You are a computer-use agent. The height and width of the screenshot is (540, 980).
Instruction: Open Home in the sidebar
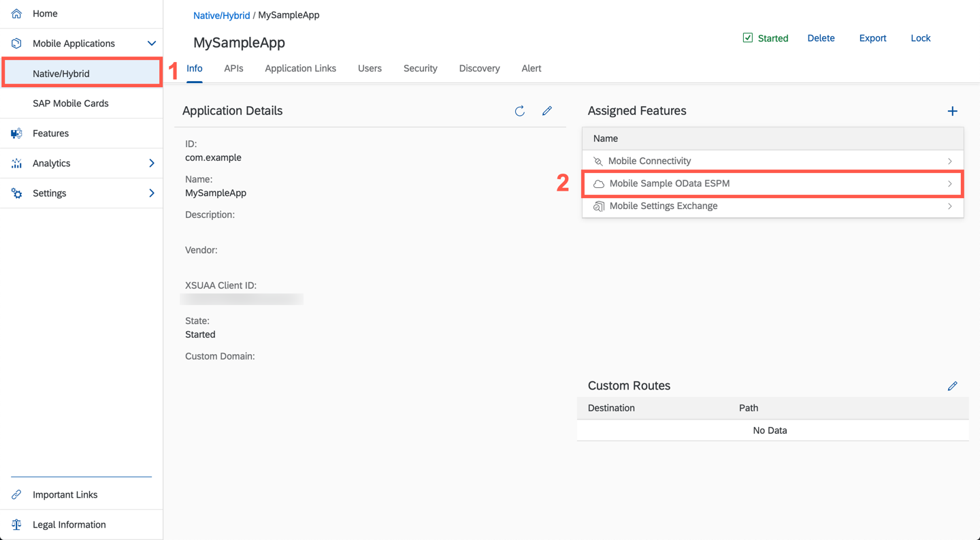click(x=82, y=14)
